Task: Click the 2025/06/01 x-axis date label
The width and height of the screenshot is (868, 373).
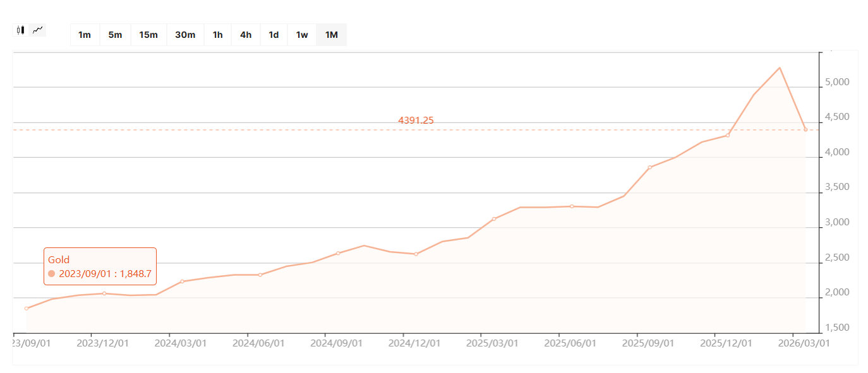Action: 570,343
